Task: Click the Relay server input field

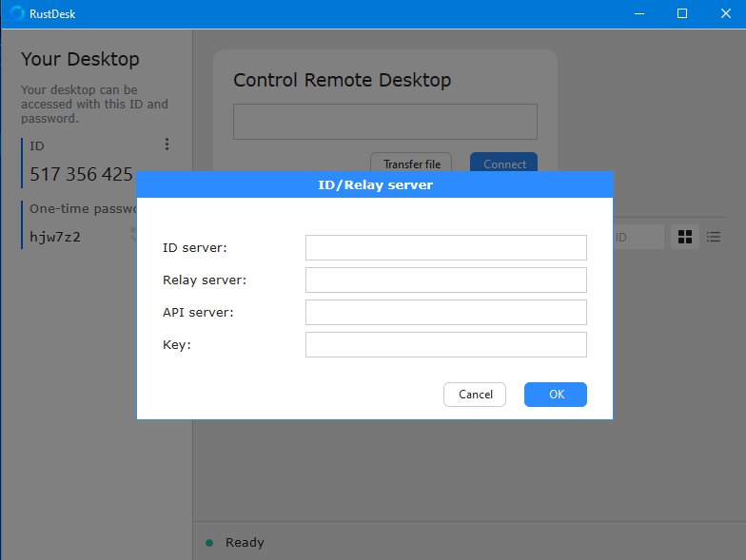Action: point(445,280)
